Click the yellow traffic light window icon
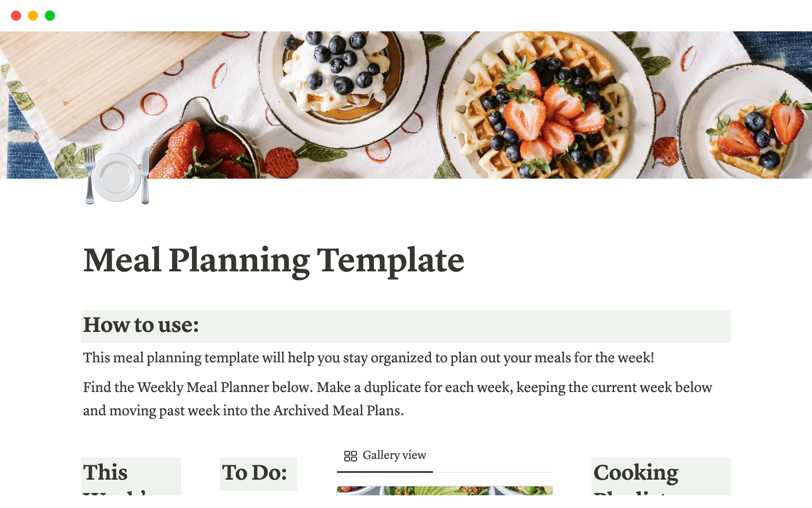Image resolution: width=812 pixels, height=508 pixels. coord(33,15)
